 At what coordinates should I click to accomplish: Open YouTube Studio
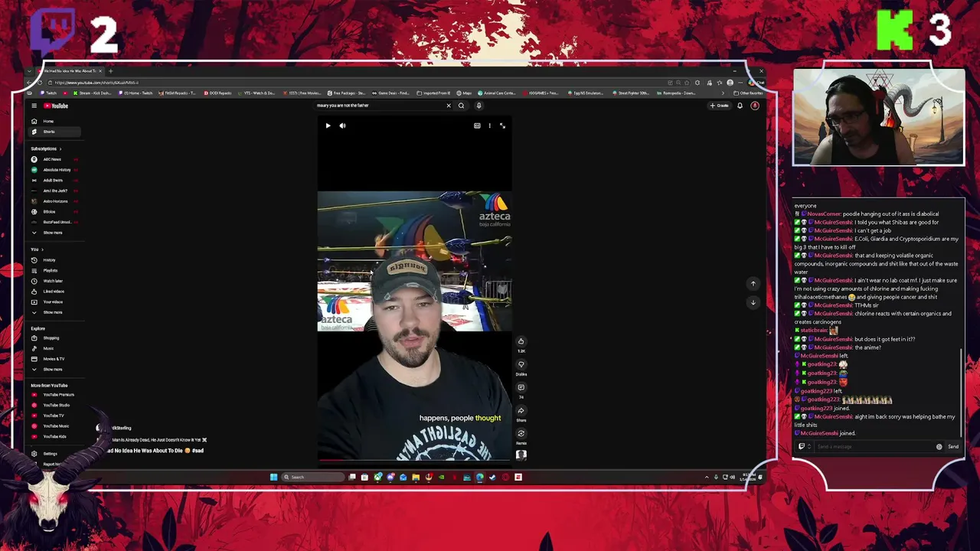[x=56, y=405]
